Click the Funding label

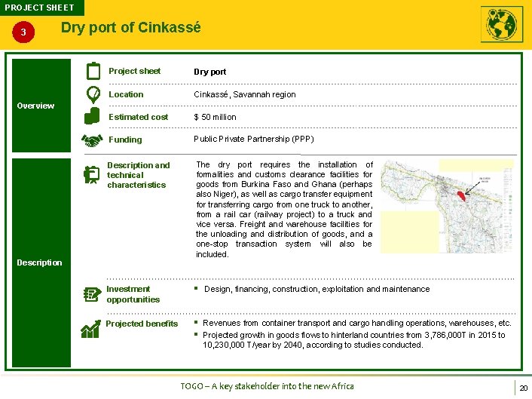(x=125, y=140)
